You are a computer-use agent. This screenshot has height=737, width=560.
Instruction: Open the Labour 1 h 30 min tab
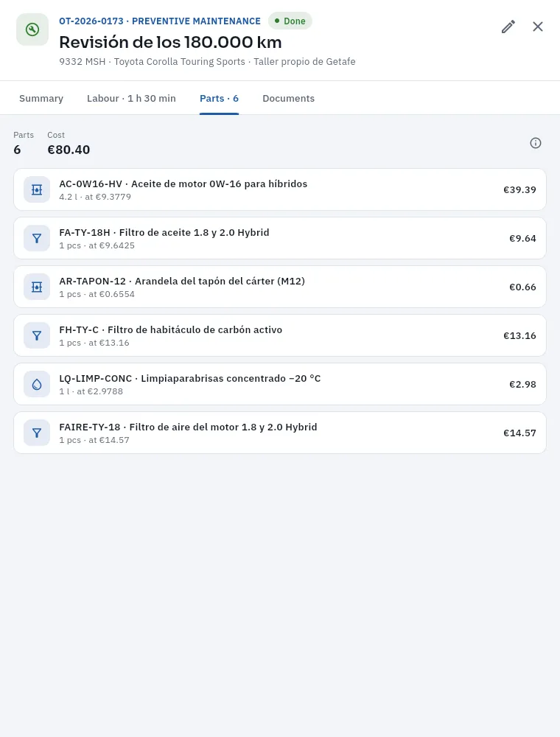point(132,98)
